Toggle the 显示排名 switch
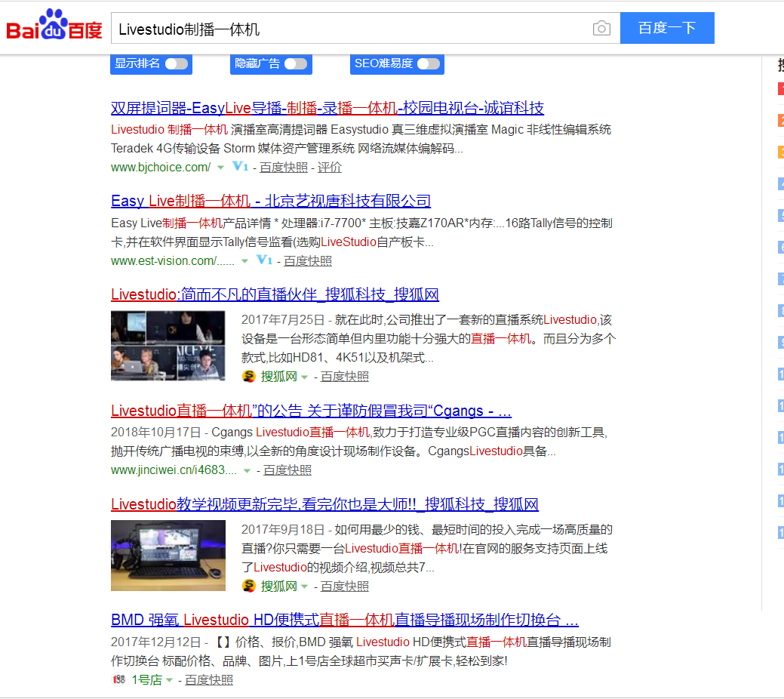 pyautogui.click(x=177, y=63)
